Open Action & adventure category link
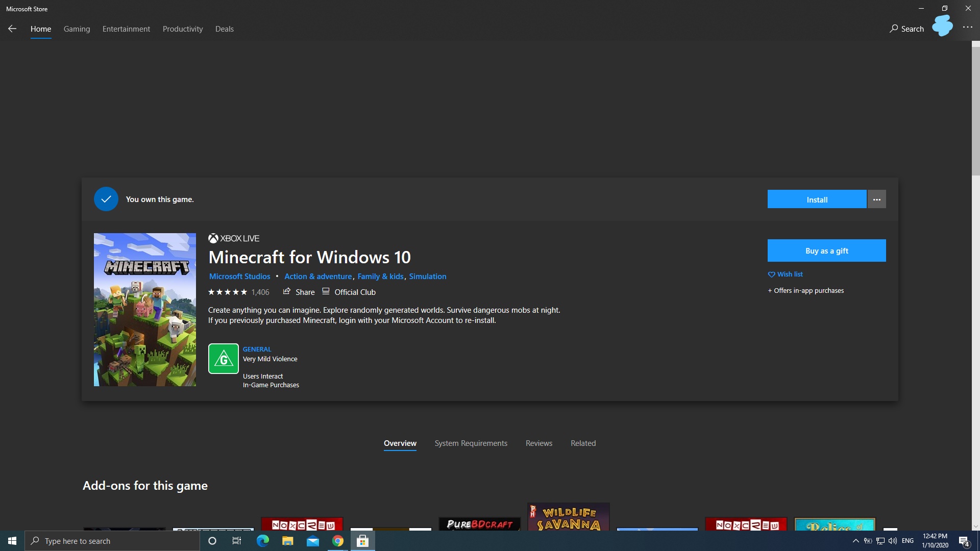 click(318, 277)
